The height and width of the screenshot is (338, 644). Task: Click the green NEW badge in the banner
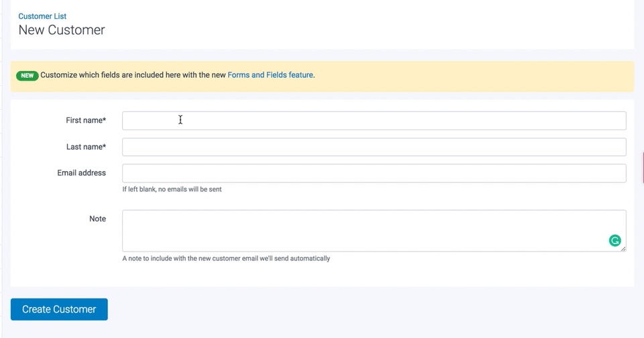[x=28, y=76]
